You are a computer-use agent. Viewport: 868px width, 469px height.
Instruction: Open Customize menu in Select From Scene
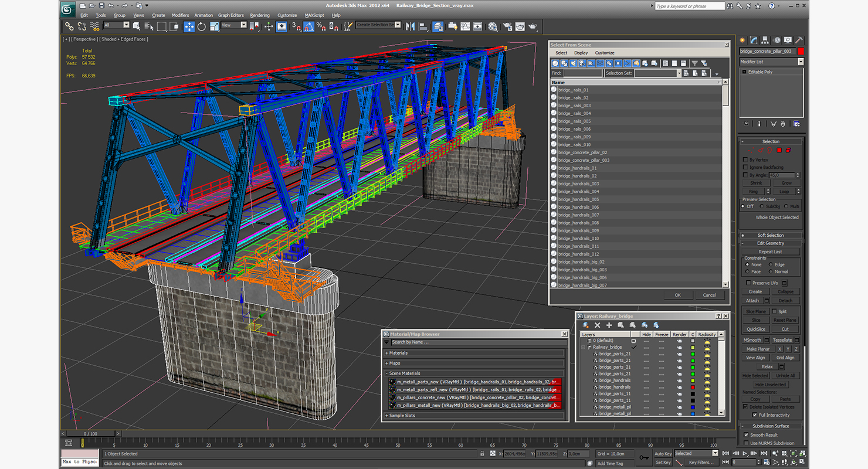pos(605,53)
